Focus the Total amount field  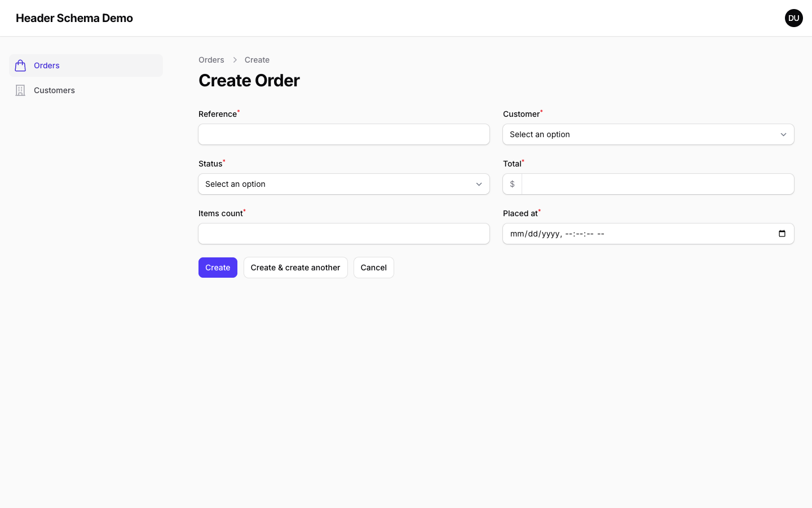657,184
